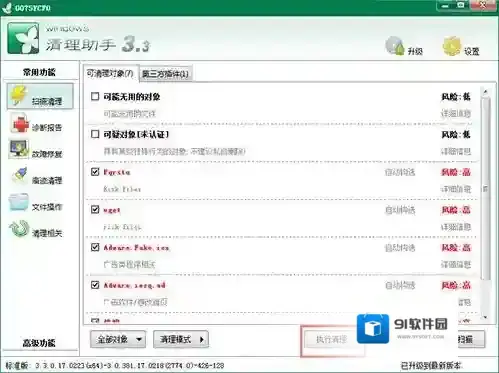Check the 可能无用的对象 checkbox

point(95,96)
